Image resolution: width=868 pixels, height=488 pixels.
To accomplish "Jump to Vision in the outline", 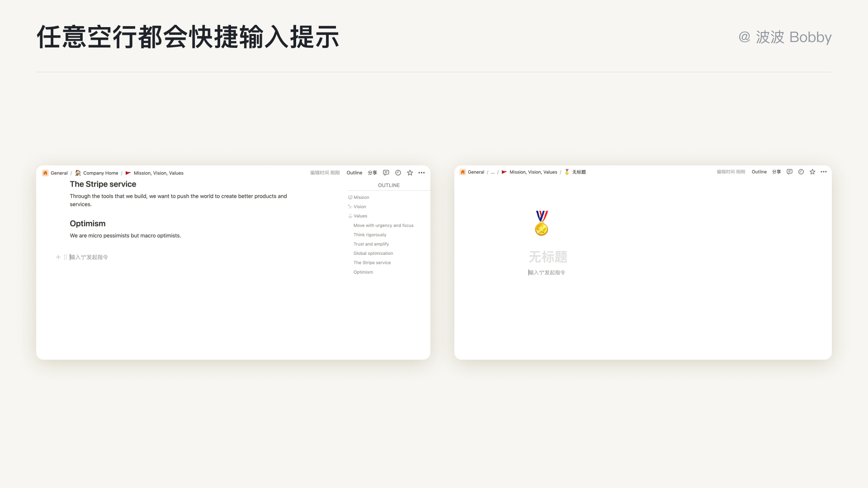I will [360, 206].
